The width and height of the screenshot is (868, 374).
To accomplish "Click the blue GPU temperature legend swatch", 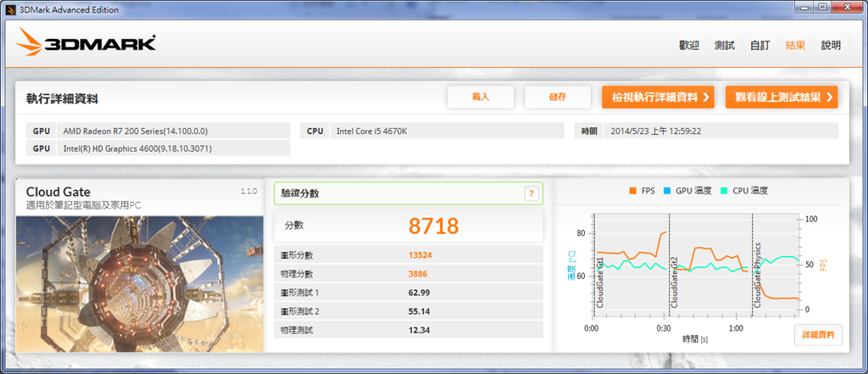I will point(666,191).
